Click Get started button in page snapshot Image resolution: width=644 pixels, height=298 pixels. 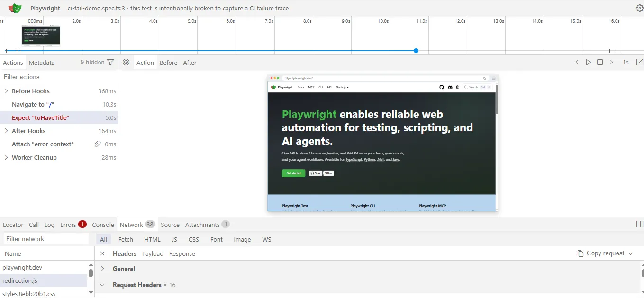click(293, 173)
